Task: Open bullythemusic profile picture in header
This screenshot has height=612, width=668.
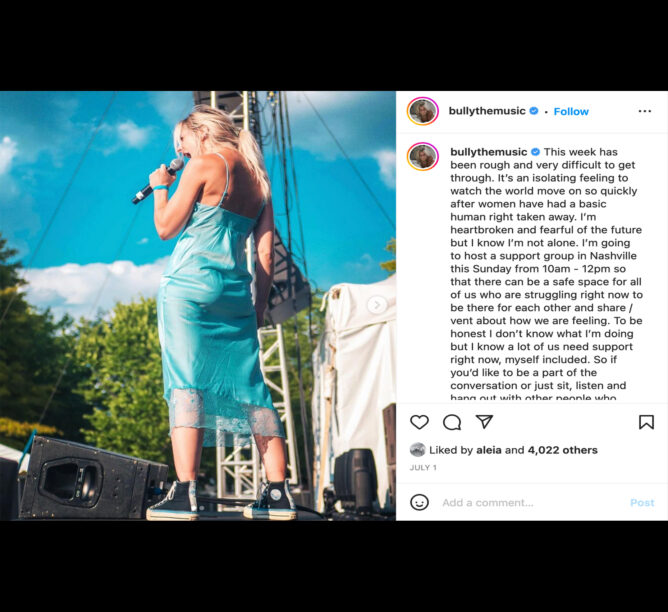Action: (x=422, y=111)
